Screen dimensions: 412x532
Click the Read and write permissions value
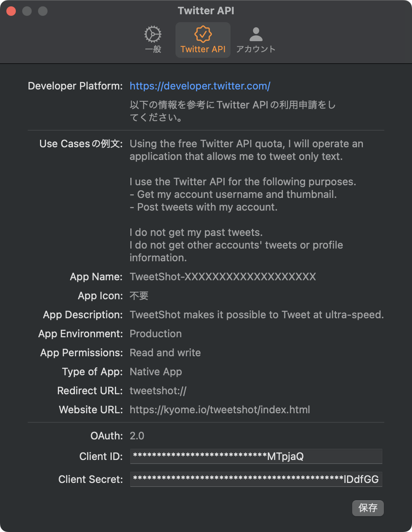pos(165,353)
